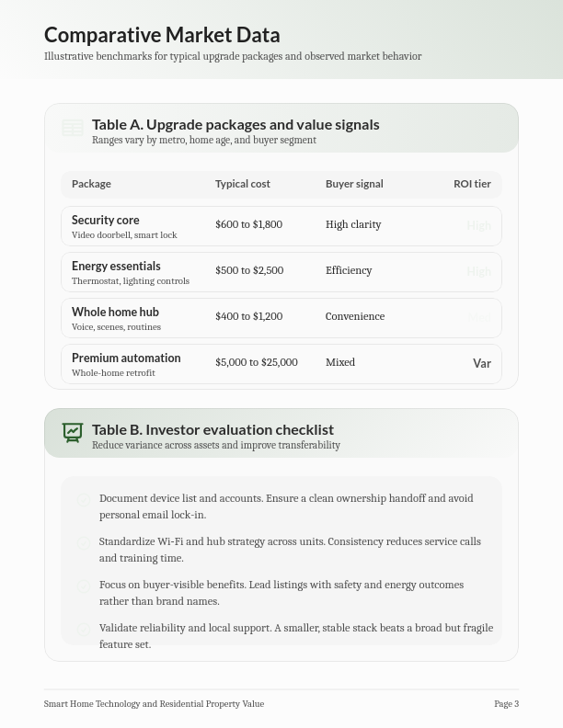This screenshot has width=563, height=728.
Task: Click the faint 'High' badge in Security core row
Action: pyautogui.click(x=478, y=226)
